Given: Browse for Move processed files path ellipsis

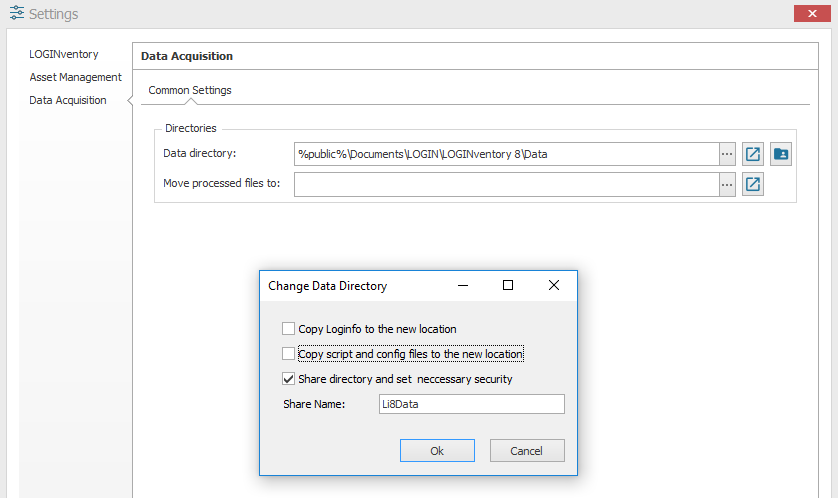Looking at the screenshot, I should point(727,184).
